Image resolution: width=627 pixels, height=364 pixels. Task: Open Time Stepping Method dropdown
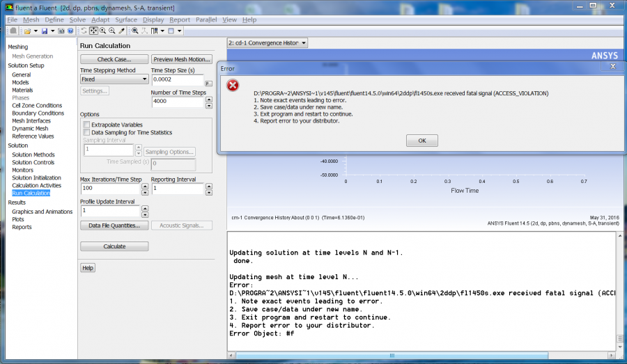[114, 79]
